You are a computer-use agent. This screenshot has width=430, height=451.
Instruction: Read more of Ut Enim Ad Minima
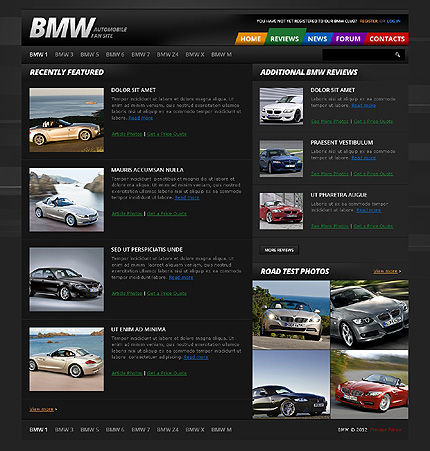[196, 357]
